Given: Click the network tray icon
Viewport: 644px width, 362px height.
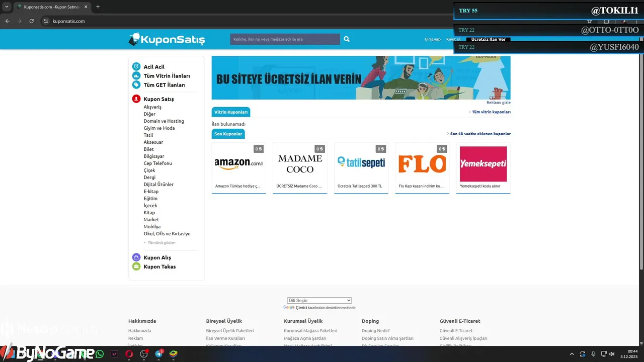Looking at the screenshot, I should click(x=604, y=354).
